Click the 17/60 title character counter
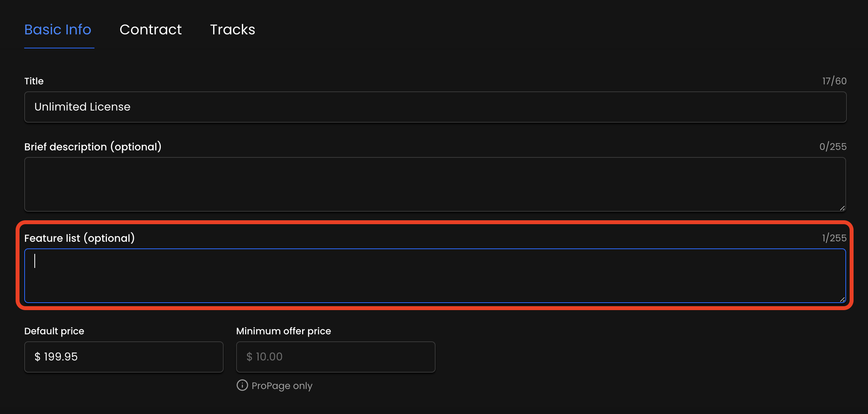This screenshot has height=414, width=868. click(x=834, y=81)
